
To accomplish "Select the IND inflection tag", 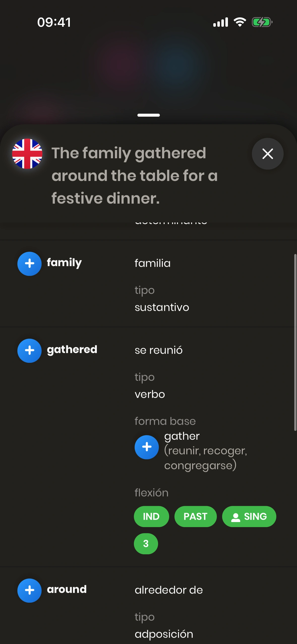I will click(x=151, y=517).
